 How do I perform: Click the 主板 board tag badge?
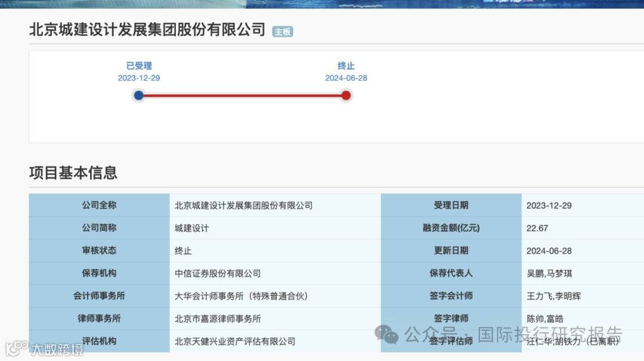click(x=283, y=32)
